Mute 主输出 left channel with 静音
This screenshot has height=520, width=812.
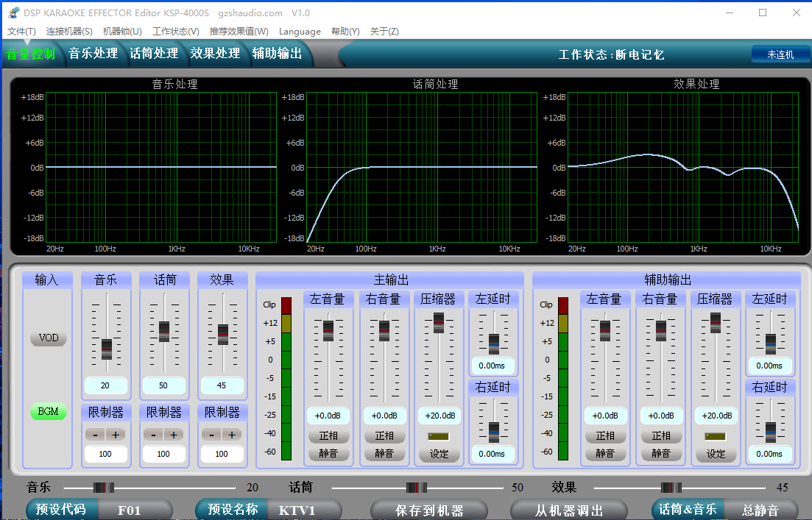(x=328, y=453)
